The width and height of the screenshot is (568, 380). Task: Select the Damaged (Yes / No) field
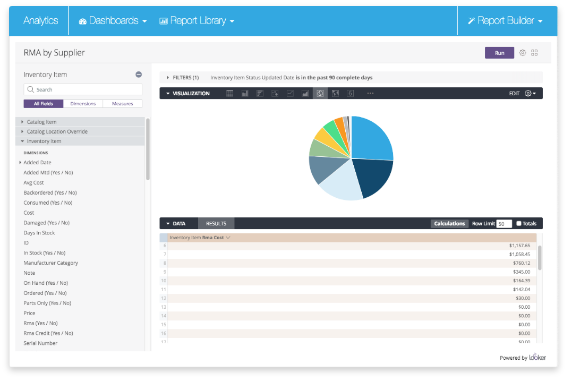pos(47,223)
